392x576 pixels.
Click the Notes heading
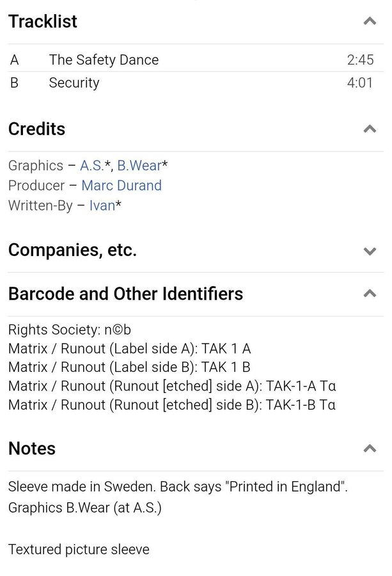(32, 449)
